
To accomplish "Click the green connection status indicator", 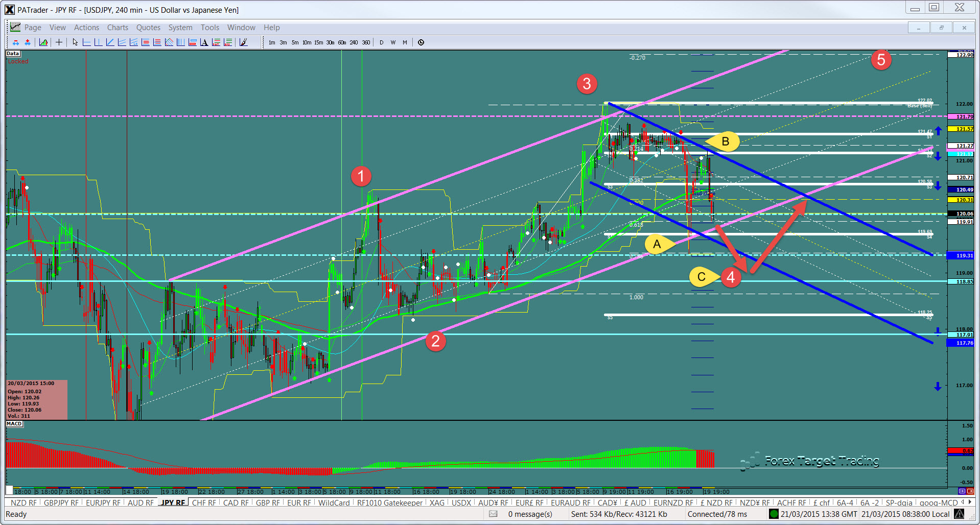I will click(x=774, y=514).
